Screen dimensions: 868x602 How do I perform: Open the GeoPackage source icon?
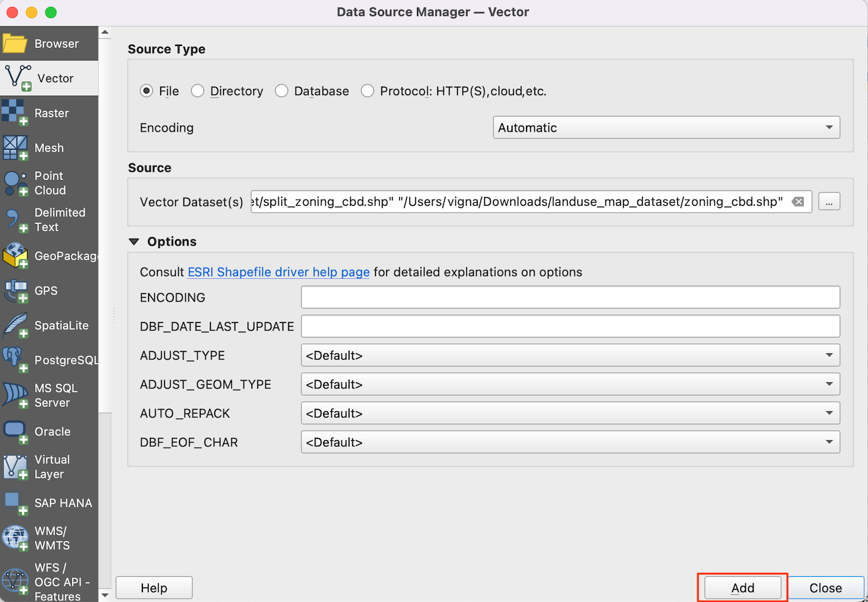click(15, 256)
